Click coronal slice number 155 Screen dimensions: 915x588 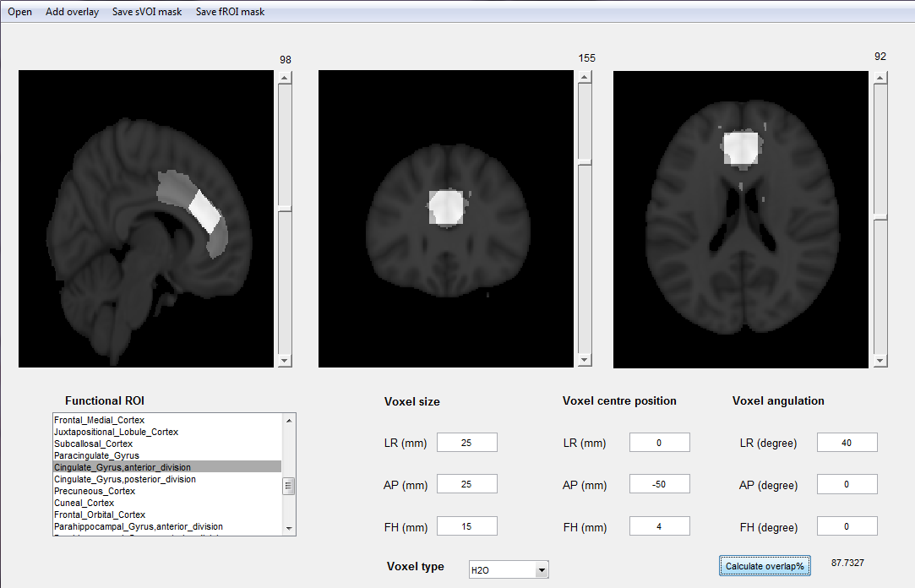(587, 58)
